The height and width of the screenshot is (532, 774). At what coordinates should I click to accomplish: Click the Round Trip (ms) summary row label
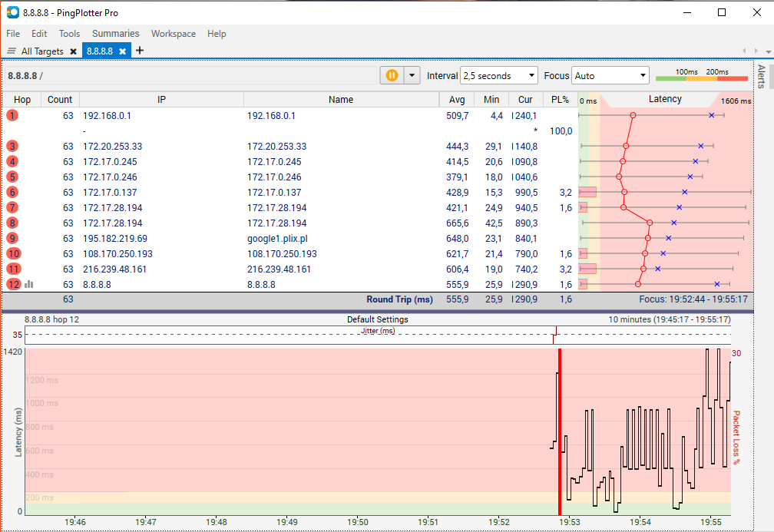(x=399, y=299)
